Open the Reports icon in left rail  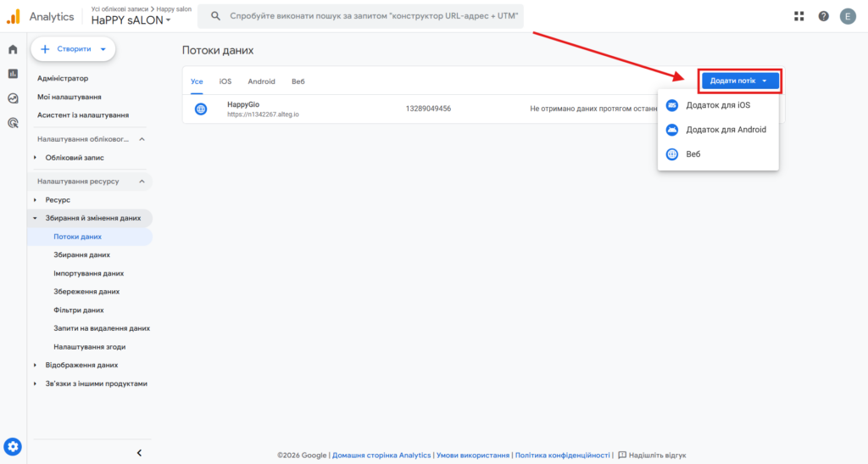[x=13, y=74]
